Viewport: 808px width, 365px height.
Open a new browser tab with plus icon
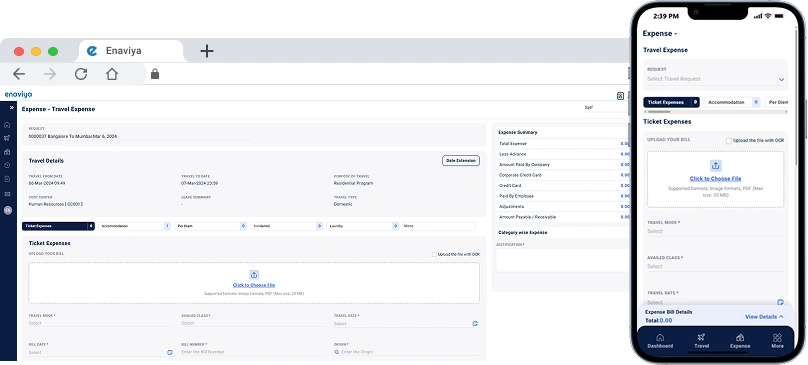207,51
